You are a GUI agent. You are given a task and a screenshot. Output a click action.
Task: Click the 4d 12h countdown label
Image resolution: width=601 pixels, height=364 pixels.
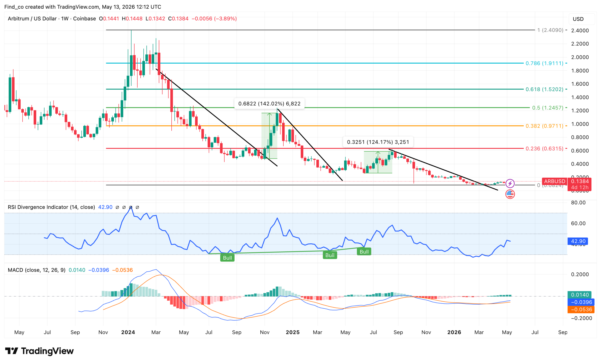tap(580, 188)
